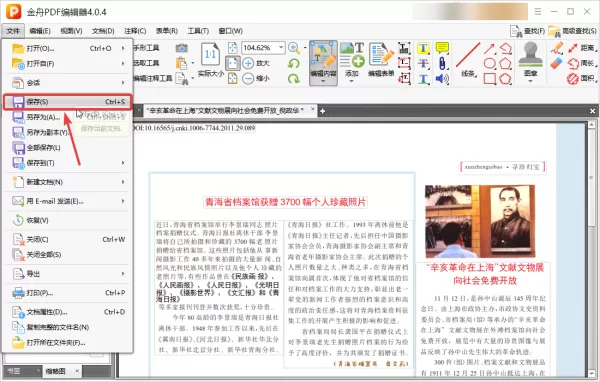Image resolution: width=600 pixels, height=382 pixels.
Task: Expand the Open (O) submenu in File menu
Action: click(123, 48)
